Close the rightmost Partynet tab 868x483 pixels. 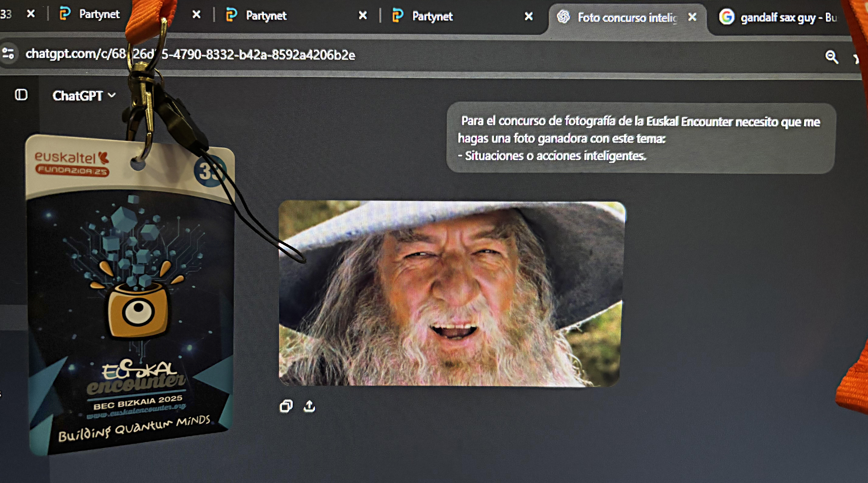coord(529,16)
